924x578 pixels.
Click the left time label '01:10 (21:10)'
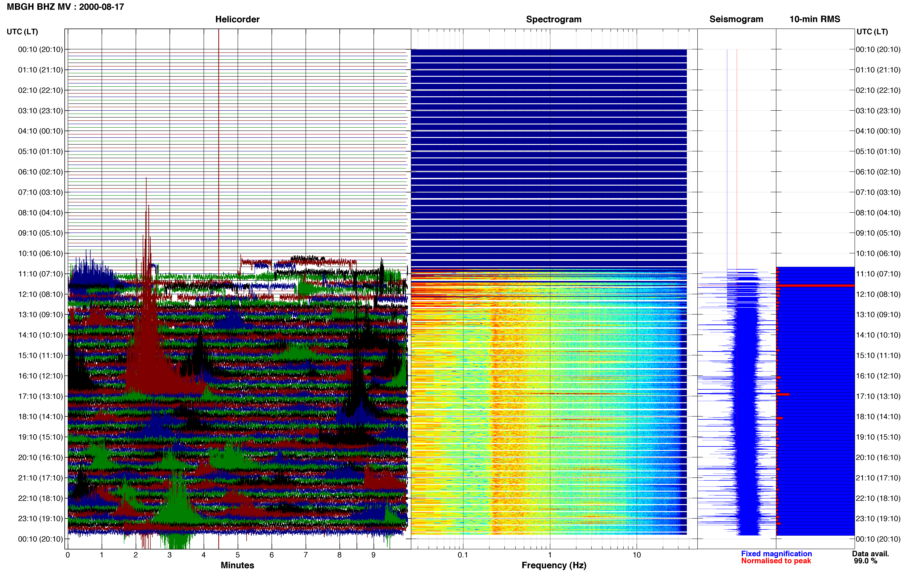(x=41, y=70)
